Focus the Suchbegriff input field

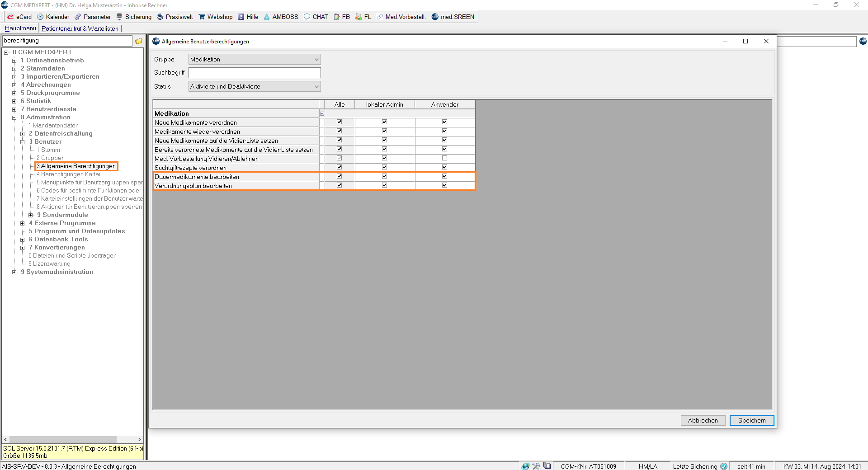(255, 73)
